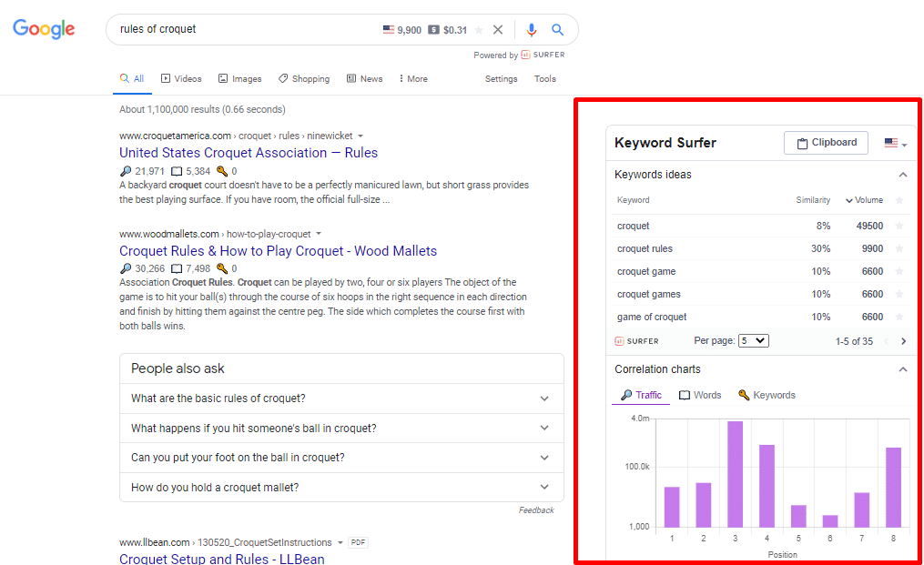Star the 'croquet rules' keyword
This screenshot has width=924, height=565.
(899, 248)
